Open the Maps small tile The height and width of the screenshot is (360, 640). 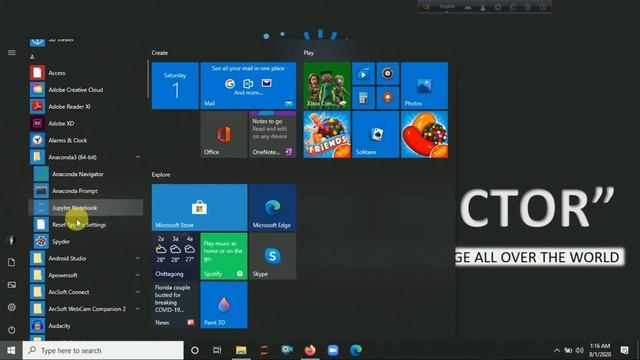tap(388, 98)
